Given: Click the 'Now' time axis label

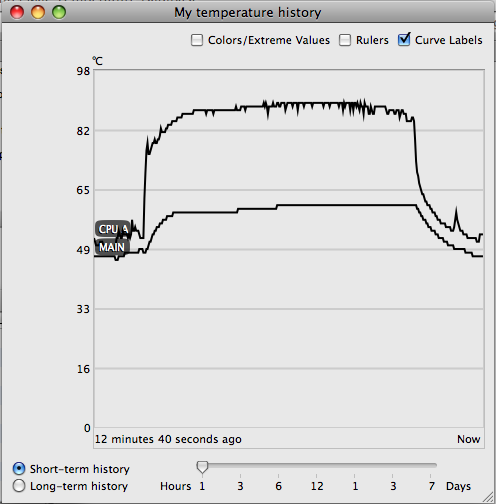Looking at the screenshot, I should click(469, 439).
